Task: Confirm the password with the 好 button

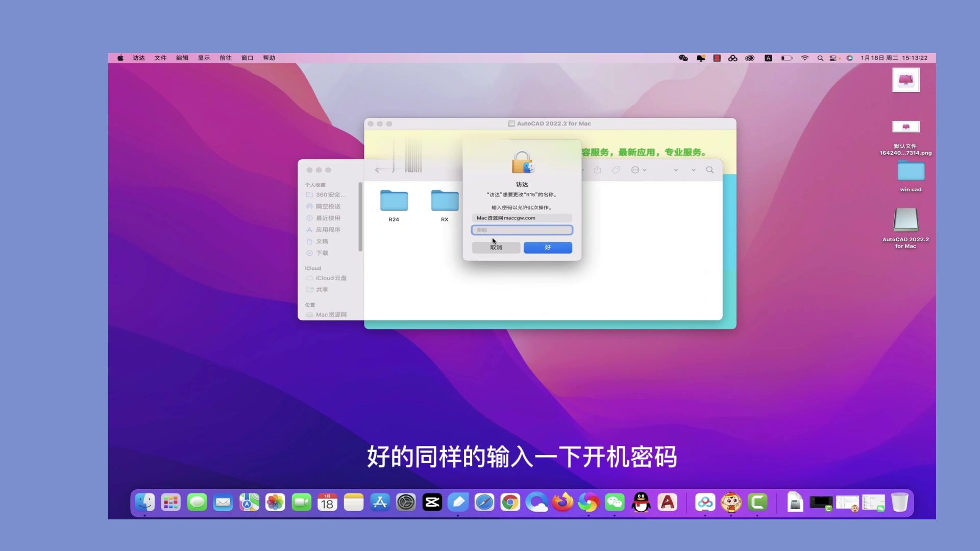Action: (x=548, y=247)
